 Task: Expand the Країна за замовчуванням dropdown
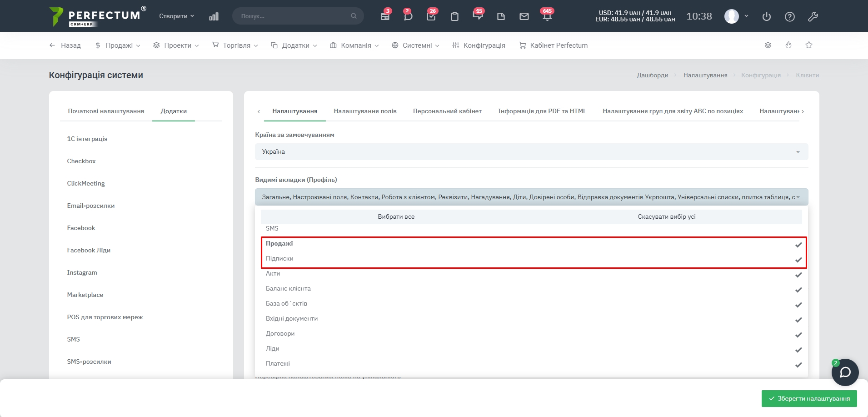pyautogui.click(x=531, y=152)
